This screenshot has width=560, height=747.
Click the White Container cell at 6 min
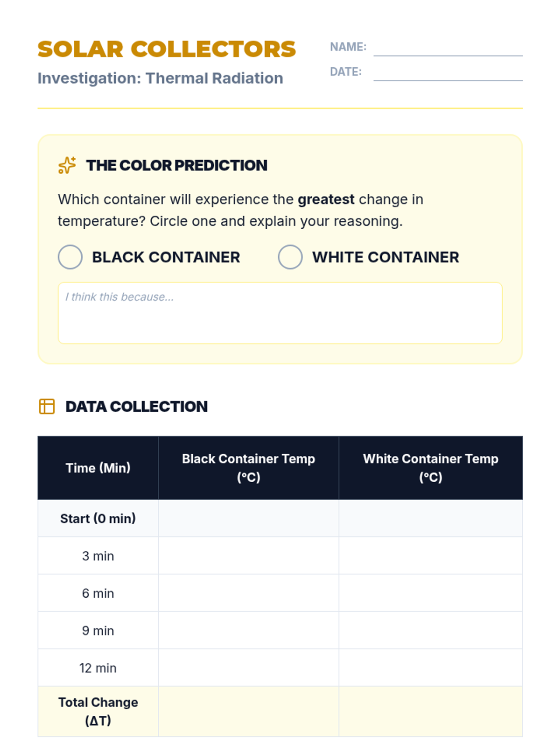[x=430, y=593]
